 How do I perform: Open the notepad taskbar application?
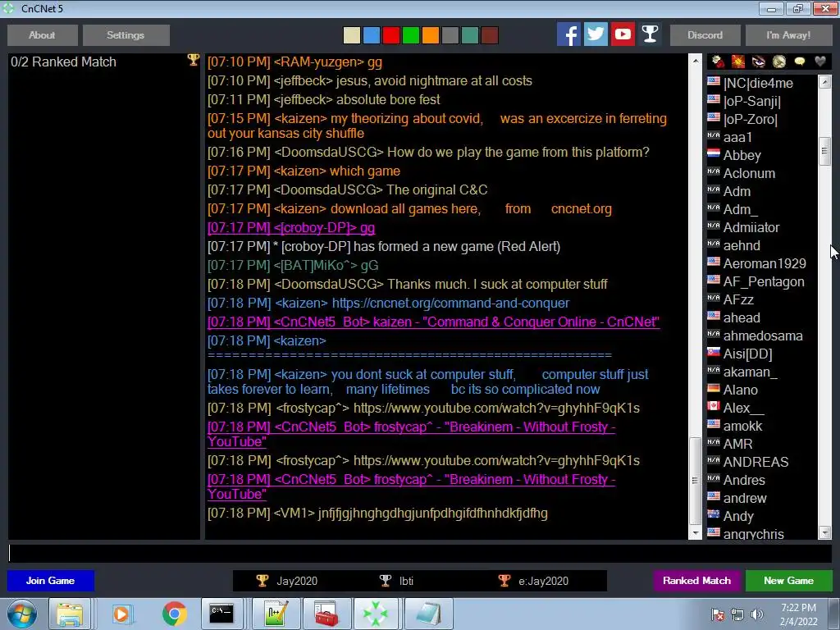point(428,614)
